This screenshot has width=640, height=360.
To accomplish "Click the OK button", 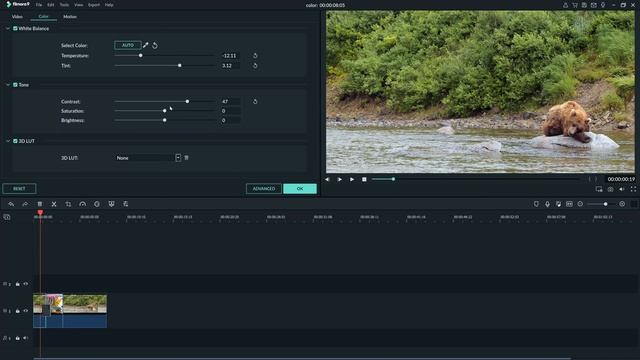I will coord(300,189).
